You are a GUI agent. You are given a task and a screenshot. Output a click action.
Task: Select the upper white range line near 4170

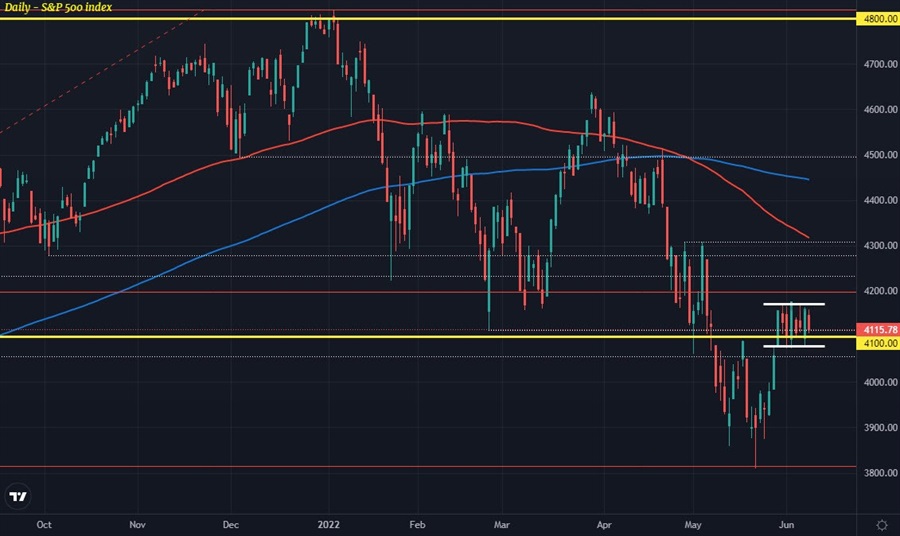click(x=794, y=304)
